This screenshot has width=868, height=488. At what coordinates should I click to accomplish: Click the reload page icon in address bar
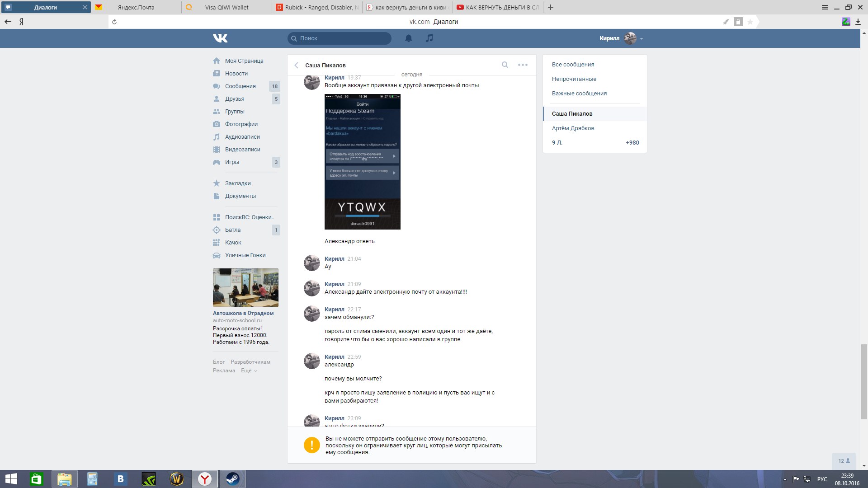[x=114, y=22]
